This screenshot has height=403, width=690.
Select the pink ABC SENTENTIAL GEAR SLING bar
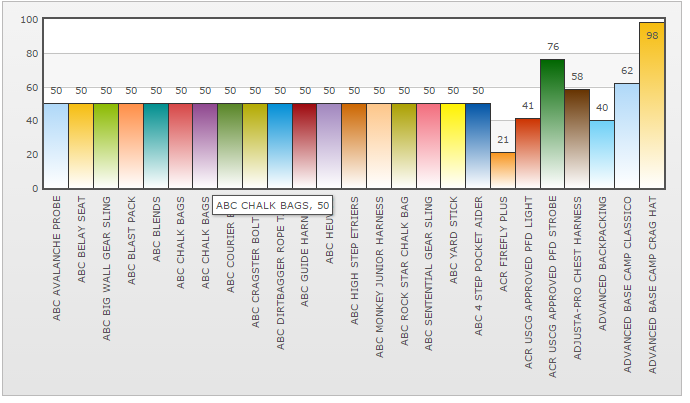[x=429, y=146]
